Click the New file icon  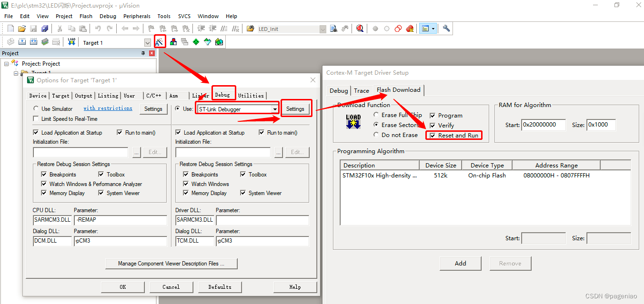click(10, 29)
